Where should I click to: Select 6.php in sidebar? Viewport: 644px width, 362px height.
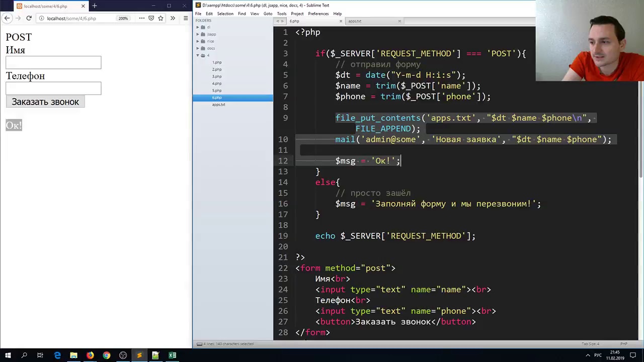click(x=217, y=98)
